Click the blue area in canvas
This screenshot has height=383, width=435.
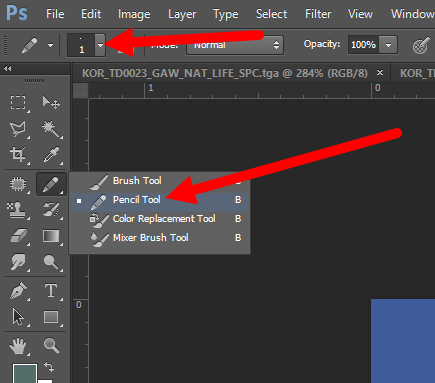[403, 341]
